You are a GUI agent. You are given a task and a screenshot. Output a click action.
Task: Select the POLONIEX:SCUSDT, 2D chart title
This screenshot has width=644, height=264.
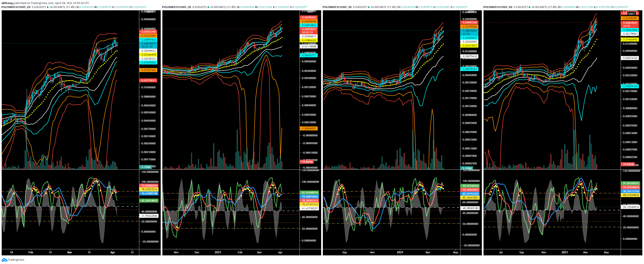coord(177,7)
